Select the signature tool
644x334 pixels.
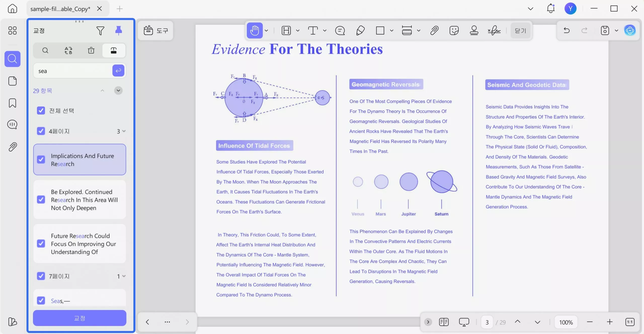click(494, 31)
